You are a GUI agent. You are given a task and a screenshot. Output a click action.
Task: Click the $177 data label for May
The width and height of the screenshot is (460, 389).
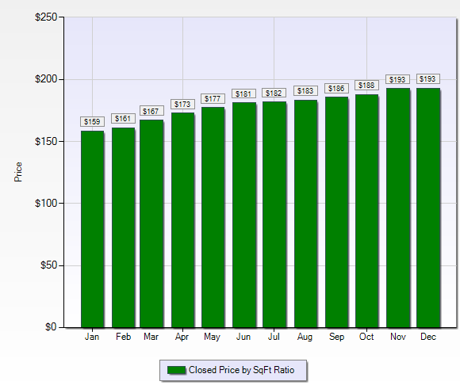213,99
